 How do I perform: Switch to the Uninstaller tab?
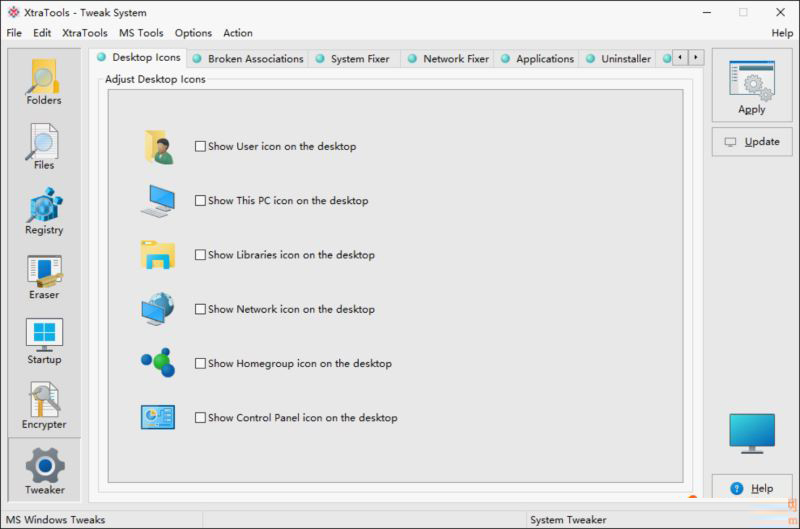618,59
